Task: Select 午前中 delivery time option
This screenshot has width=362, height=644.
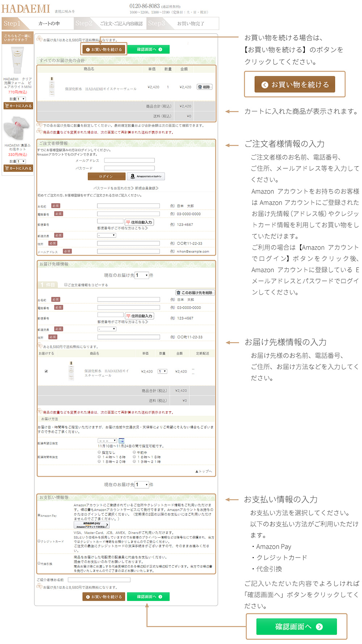Action: click(x=134, y=452)
